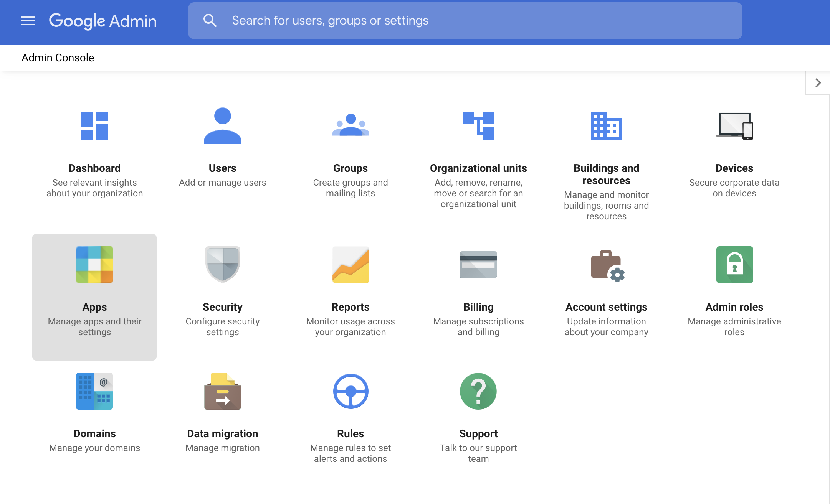
Task: Click the Rules title link
Action: tap(351, 434)
